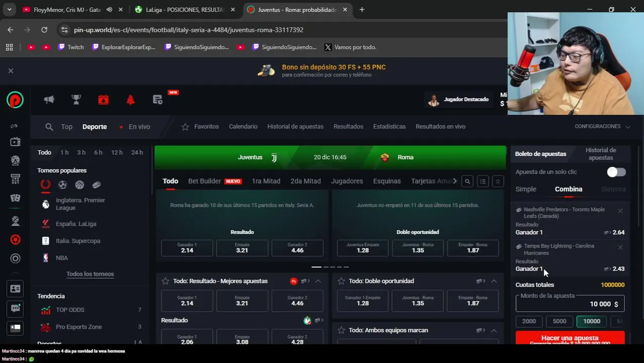Select the 24h time filter
The width and height of the screenshot is (644, 363).
(x=137, y=152)
